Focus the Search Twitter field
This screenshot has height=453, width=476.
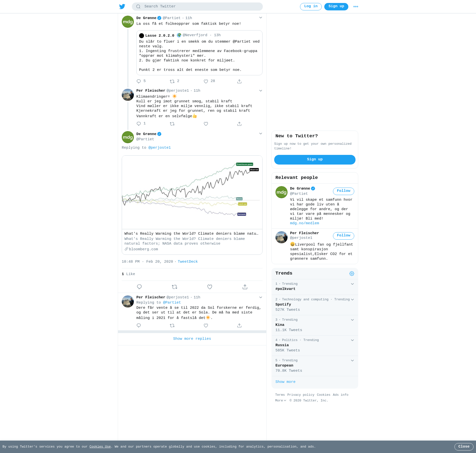coord(197,6)
